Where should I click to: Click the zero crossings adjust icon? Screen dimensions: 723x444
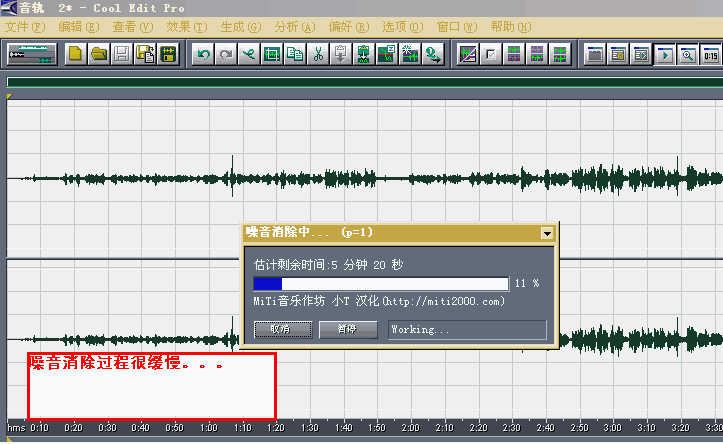[x=387, y=54]
